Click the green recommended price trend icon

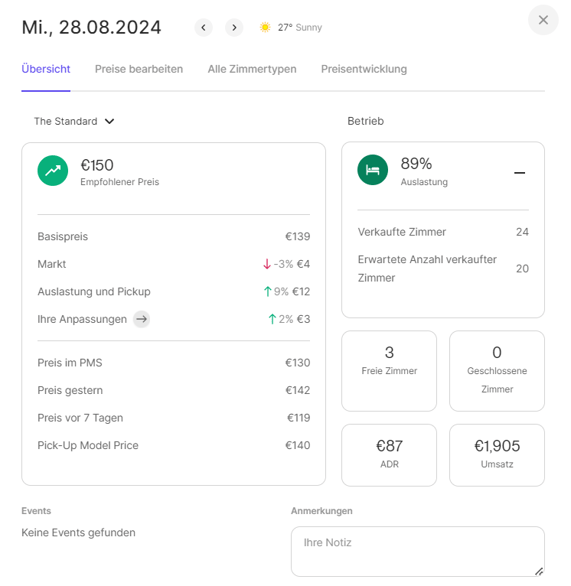(53, 170)
